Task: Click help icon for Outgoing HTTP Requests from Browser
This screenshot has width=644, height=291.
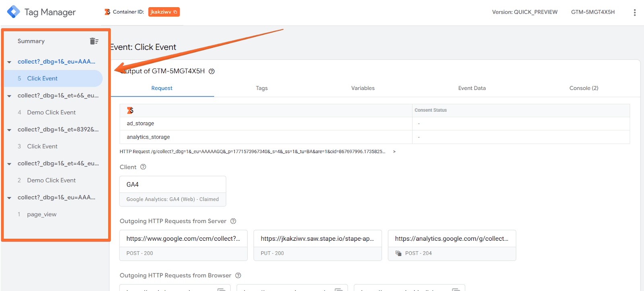Action: pos(238,275)
